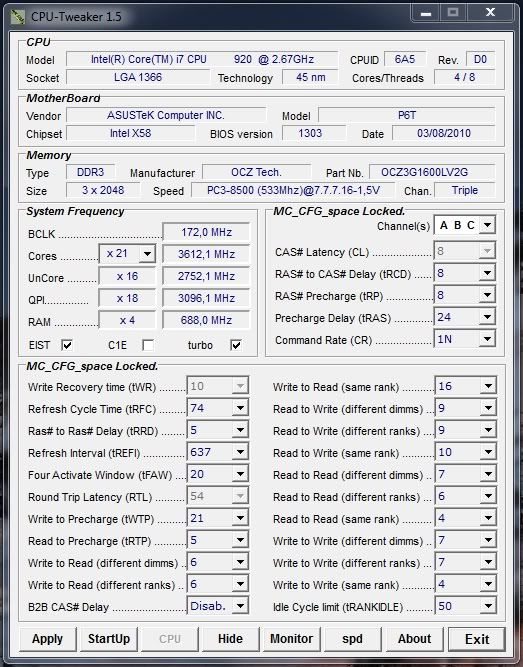Screen dimensions: 523x667
Task: Click the BIOS date 03/08/2010 value
Action: [444, 134]
